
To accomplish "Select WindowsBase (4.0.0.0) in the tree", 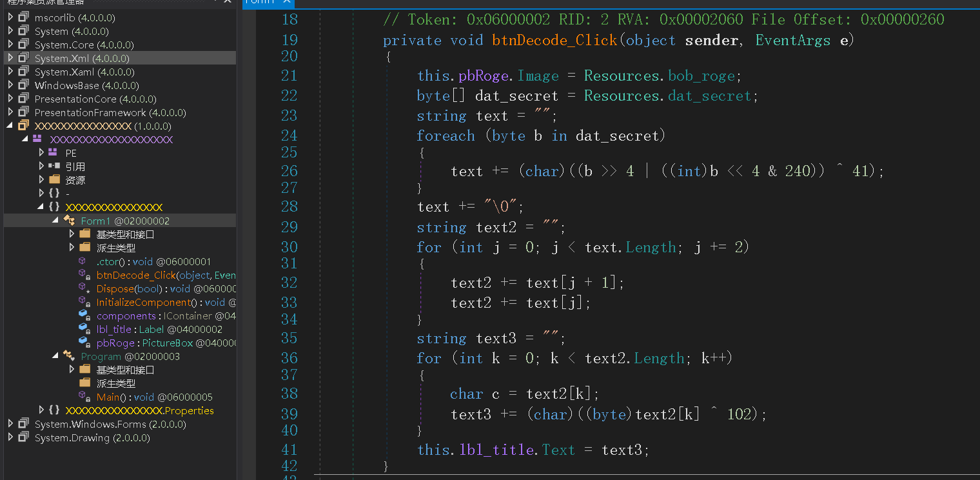I will (86, 85).
